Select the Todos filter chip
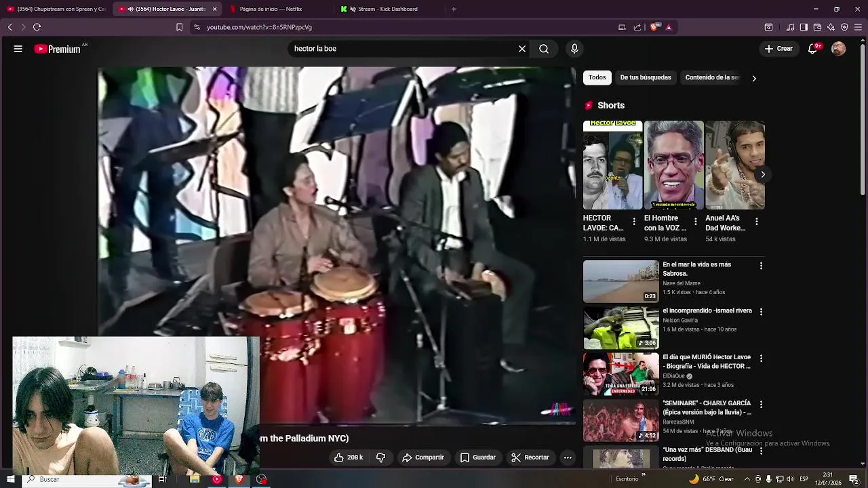 tap(597, 77)
